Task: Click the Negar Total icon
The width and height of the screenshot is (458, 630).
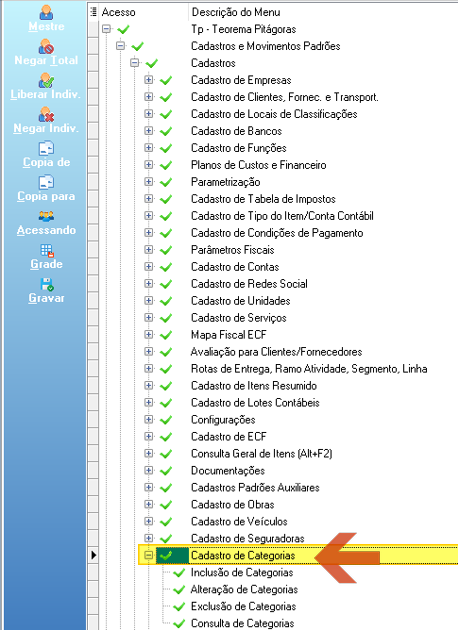Action: click(x=46, y=47)
